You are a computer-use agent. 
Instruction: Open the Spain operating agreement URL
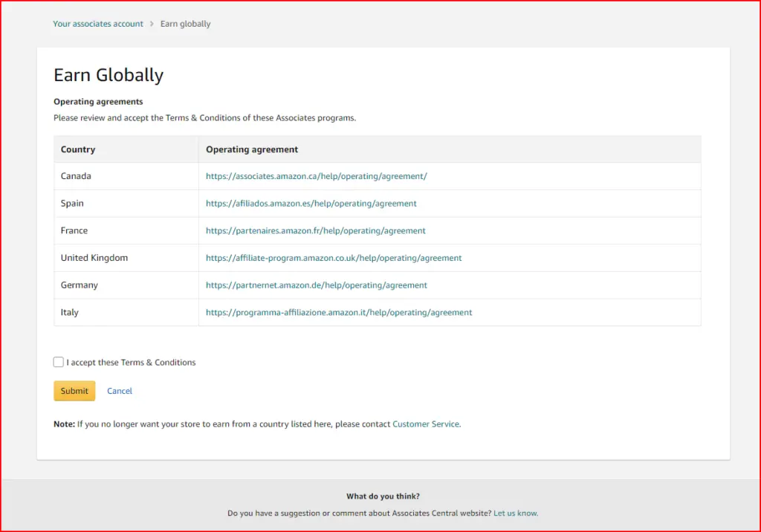coord(311,204)
